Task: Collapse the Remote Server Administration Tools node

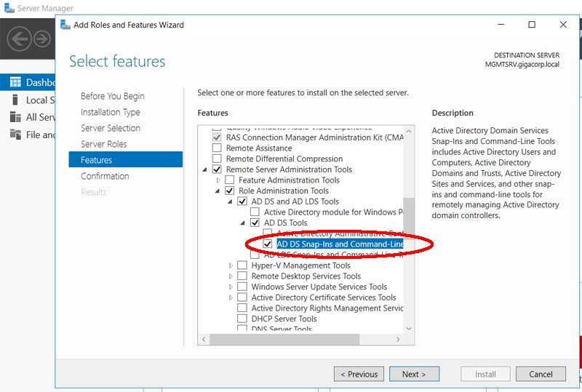Action: click(x=205, y=169)
